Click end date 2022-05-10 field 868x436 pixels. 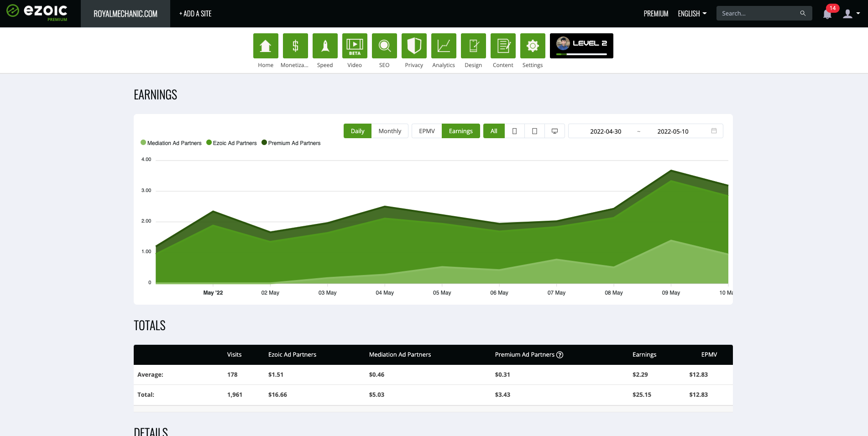coord(673,131)
